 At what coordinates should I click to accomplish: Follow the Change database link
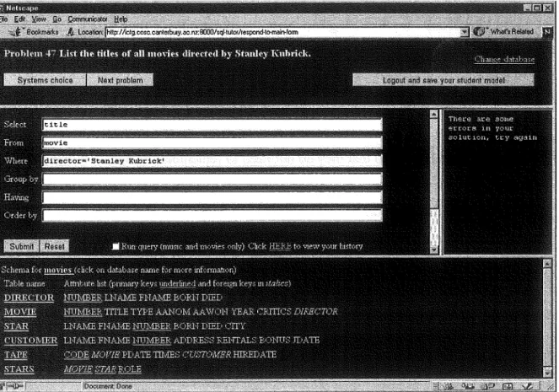504,59
